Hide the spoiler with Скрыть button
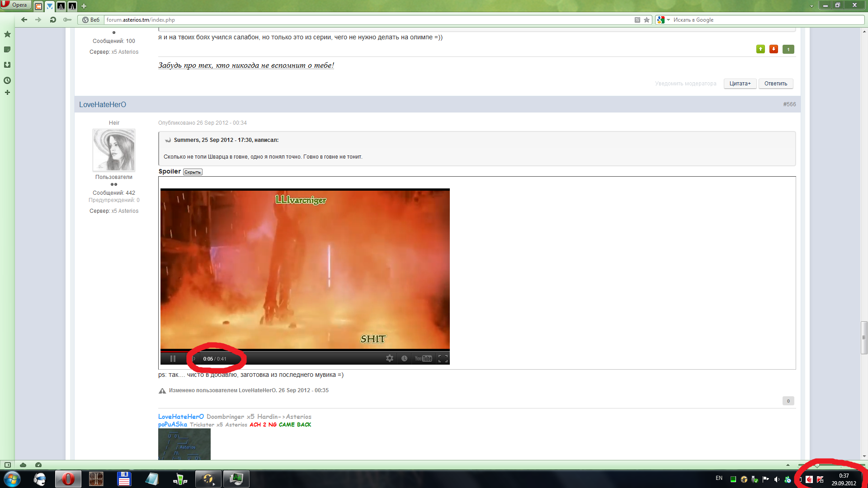 point(193,172)
